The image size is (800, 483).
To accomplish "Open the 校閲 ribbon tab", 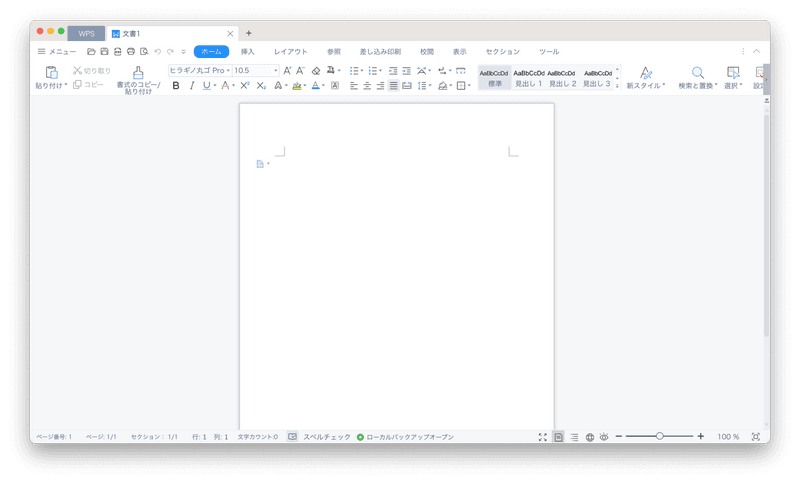I will (x=427, y=52).
